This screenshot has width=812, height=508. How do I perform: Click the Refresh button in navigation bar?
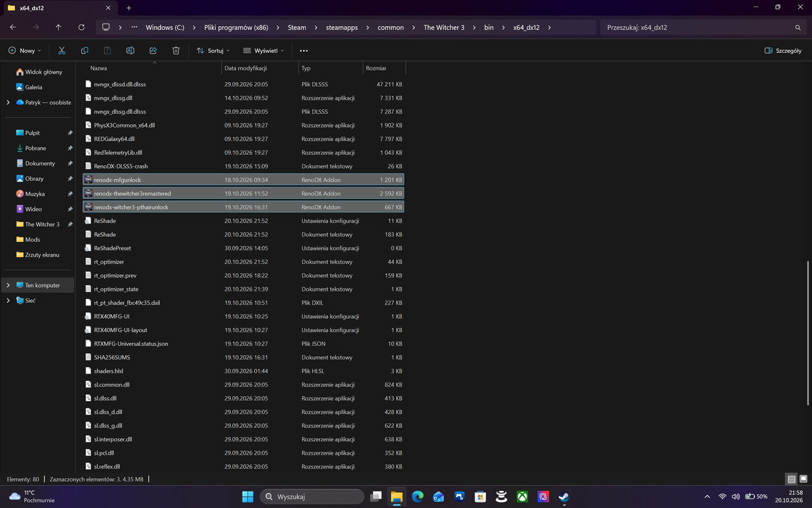tap(81, 27)
